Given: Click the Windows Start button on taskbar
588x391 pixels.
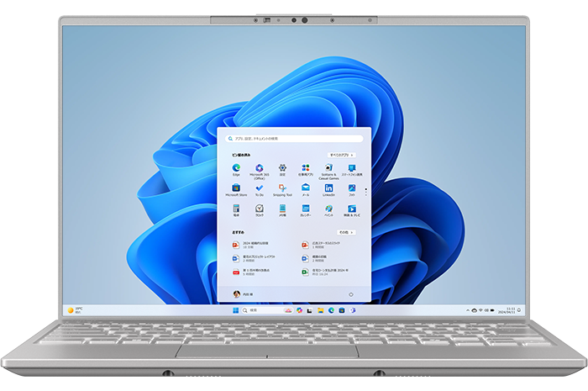Looking at the screenshot, I should 235,310.
